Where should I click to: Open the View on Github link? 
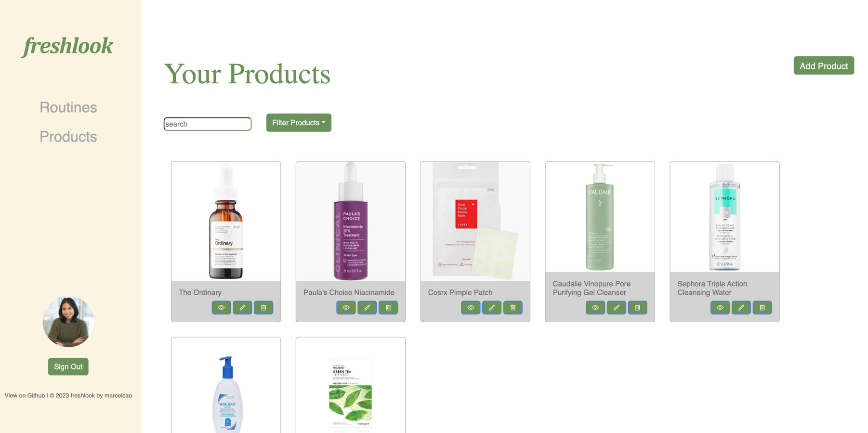[25, 395]
